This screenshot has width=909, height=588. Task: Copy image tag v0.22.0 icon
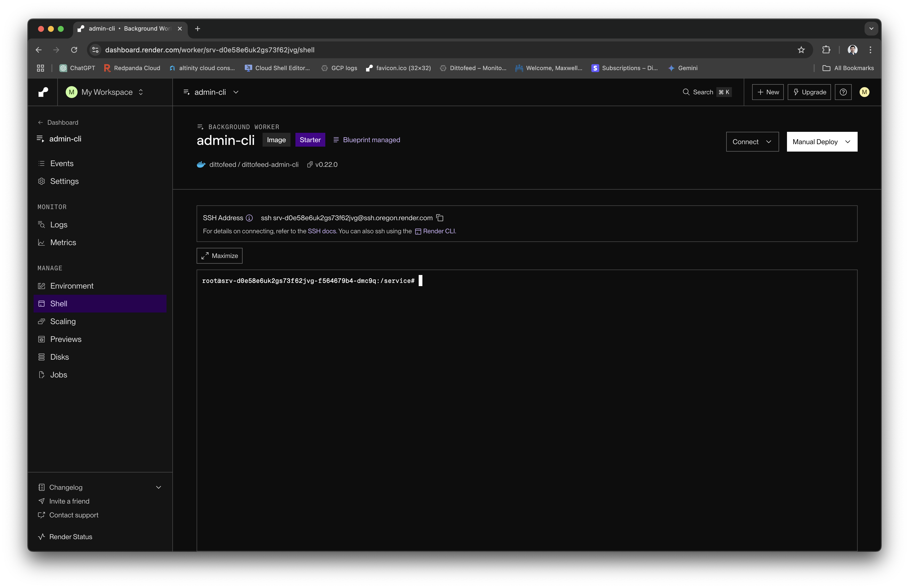[x=310, y=164]
